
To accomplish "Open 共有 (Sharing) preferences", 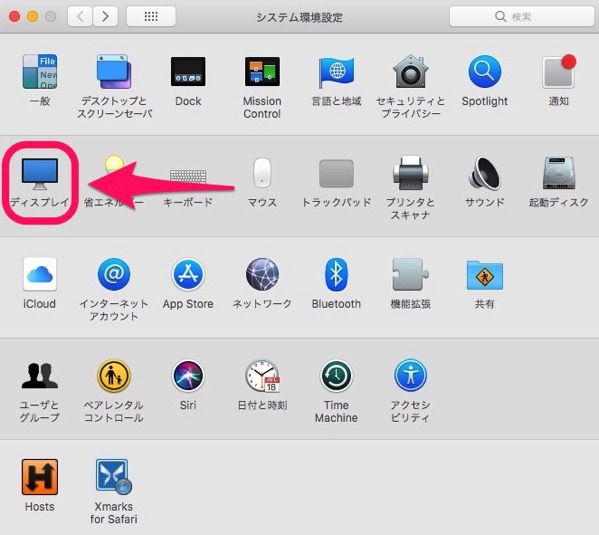I will [x=484, y=275].
